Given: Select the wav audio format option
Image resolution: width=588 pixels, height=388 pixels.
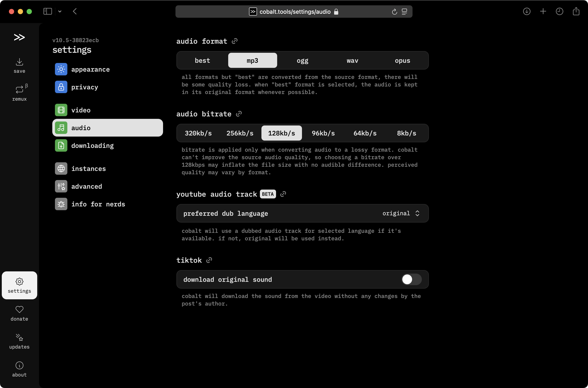Looking at the screenshot, I should coord(352,60).
